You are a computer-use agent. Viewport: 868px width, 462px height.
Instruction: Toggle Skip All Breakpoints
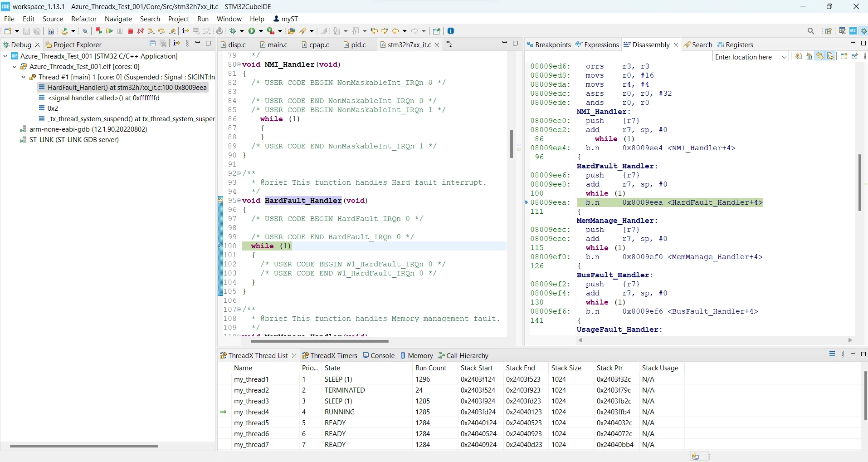85,31
